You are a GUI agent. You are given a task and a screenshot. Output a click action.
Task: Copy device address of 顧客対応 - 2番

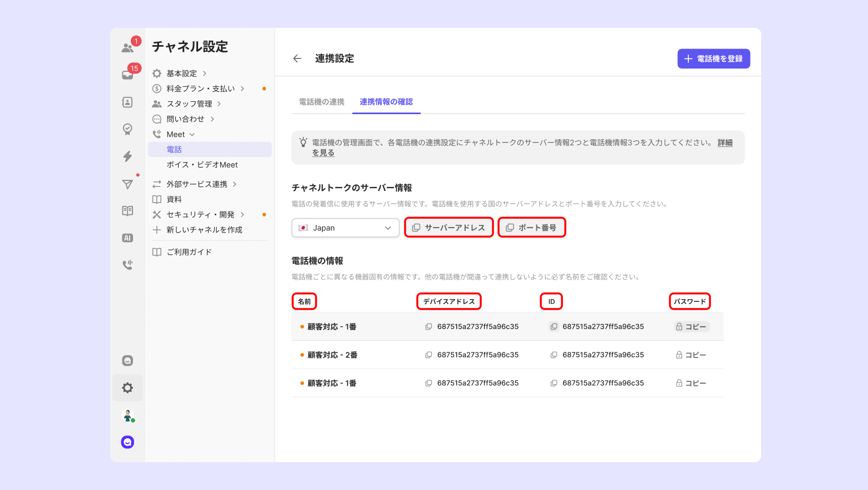click(x=428, y=355)
